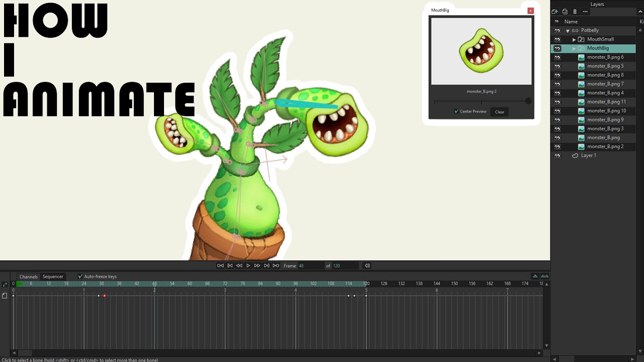The height and width of the screenshot is (362, 644).
Task: Toggle visibility of monster_B.png 5
Action: click(557, 66)
